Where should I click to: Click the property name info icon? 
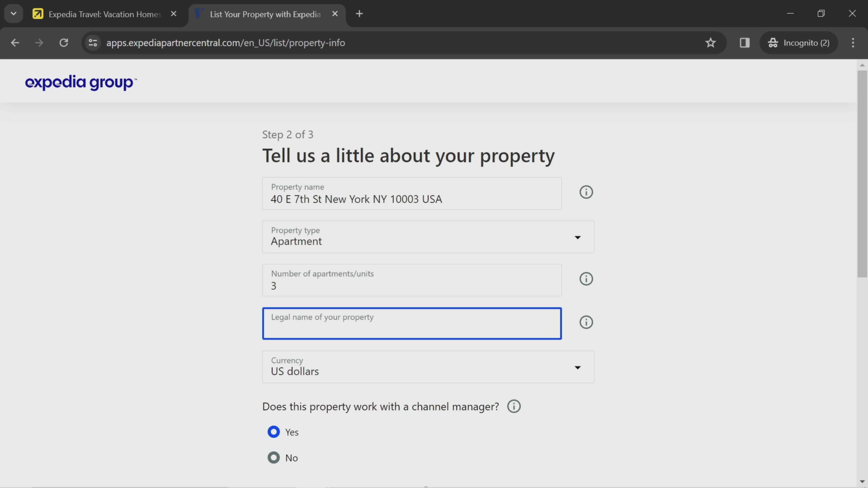[586, 192]
